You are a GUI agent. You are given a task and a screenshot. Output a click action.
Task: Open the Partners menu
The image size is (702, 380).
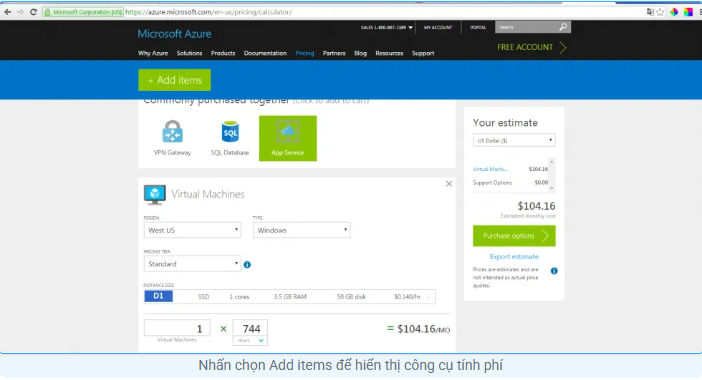[x=334, y=53]
